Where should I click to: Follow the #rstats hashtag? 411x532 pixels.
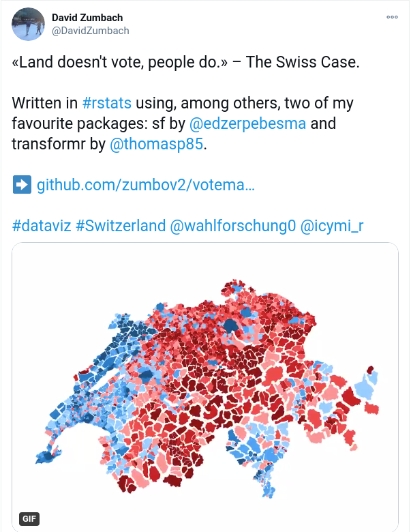[x=107, y=103]
